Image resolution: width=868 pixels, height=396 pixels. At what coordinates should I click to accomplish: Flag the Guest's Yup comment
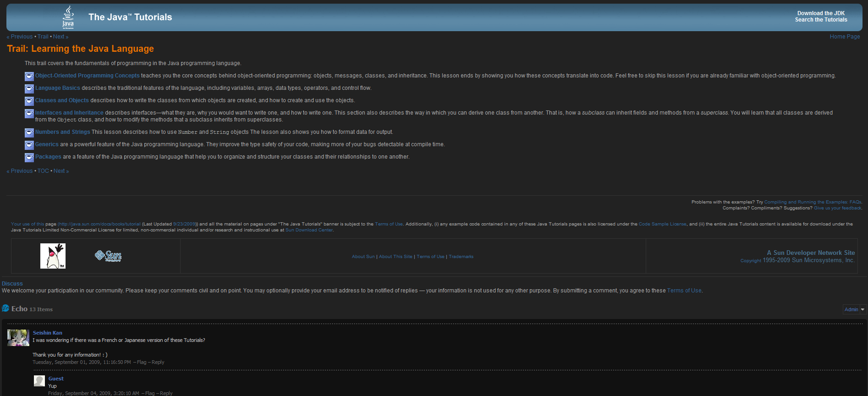click(x=150, y=393)
